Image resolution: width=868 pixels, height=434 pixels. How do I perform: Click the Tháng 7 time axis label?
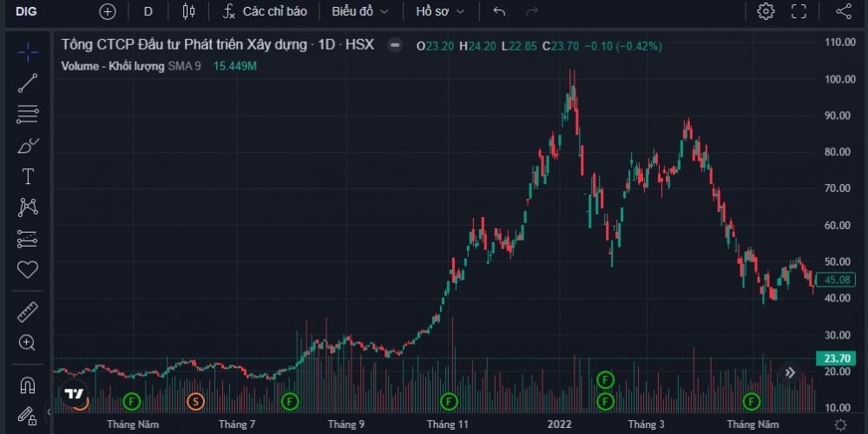[x=237, y=424]
